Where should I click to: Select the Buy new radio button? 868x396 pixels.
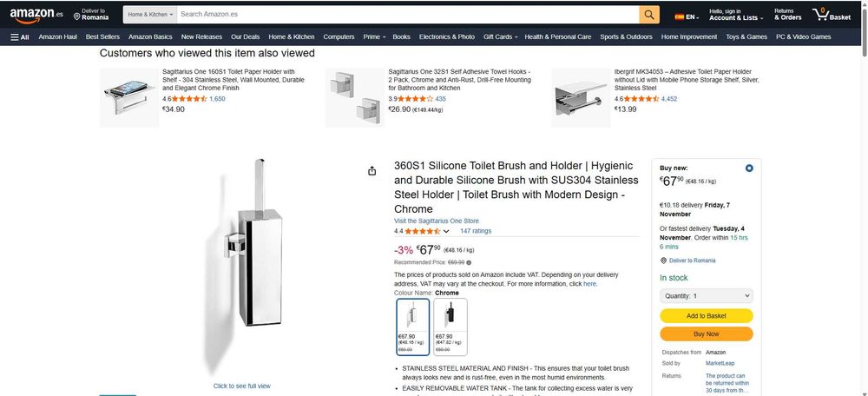tap(749, 168)
